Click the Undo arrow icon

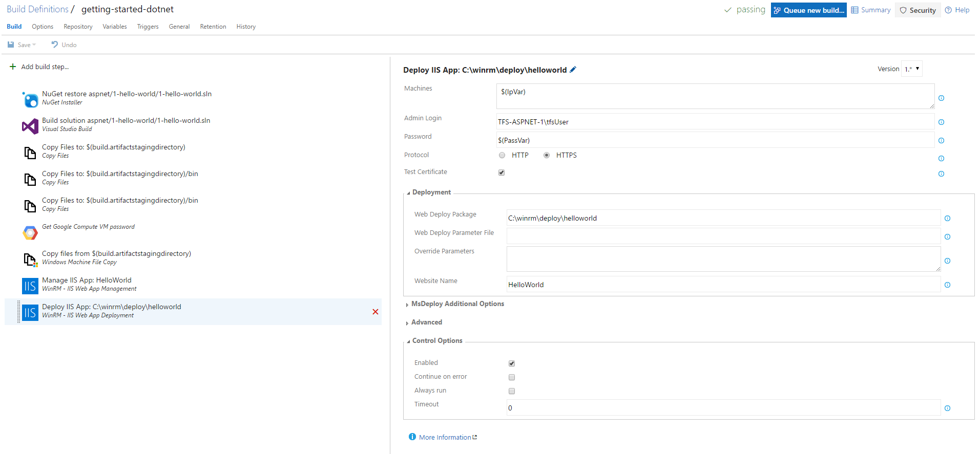point(55,45)
